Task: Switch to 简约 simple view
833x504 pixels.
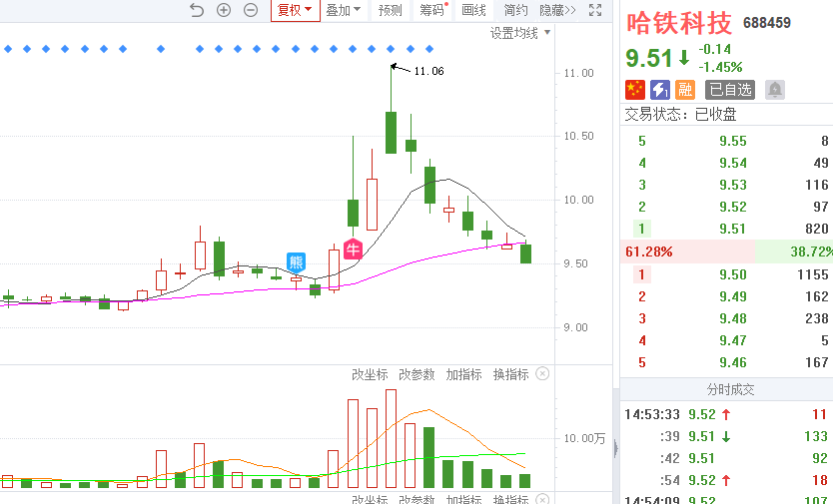Action: [x=515, y=10]
